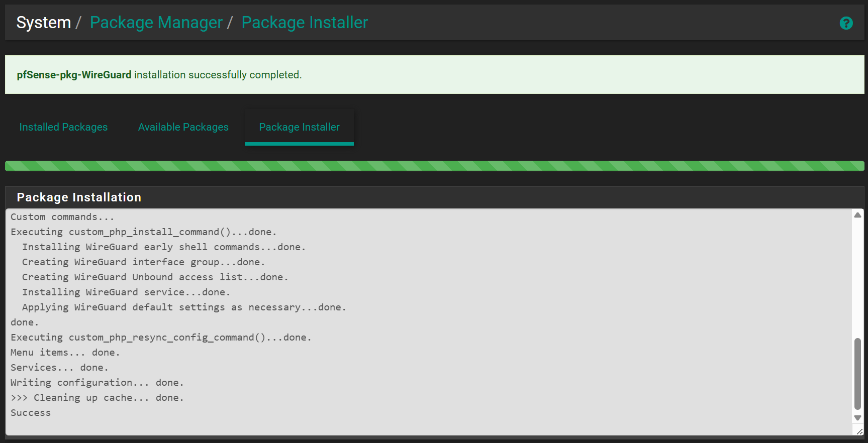The height and width of the screenshot is (443, 868).
Task: Click the green striped progress bar
Action: click(x=434, y=166)
